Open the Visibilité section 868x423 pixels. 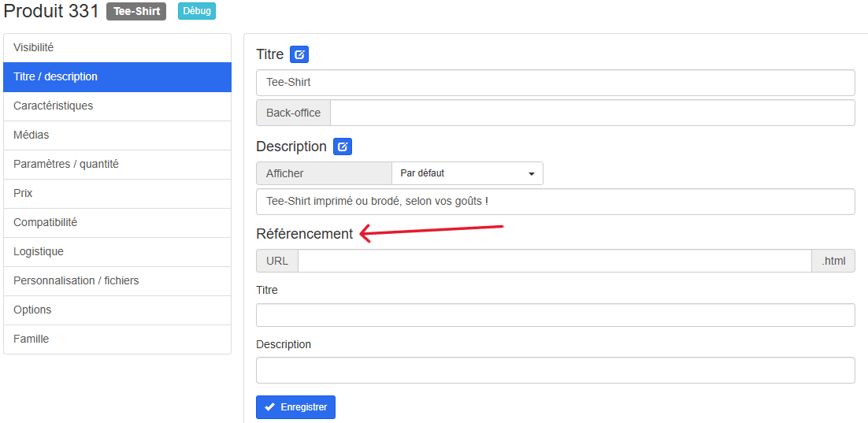coord(117,47)
